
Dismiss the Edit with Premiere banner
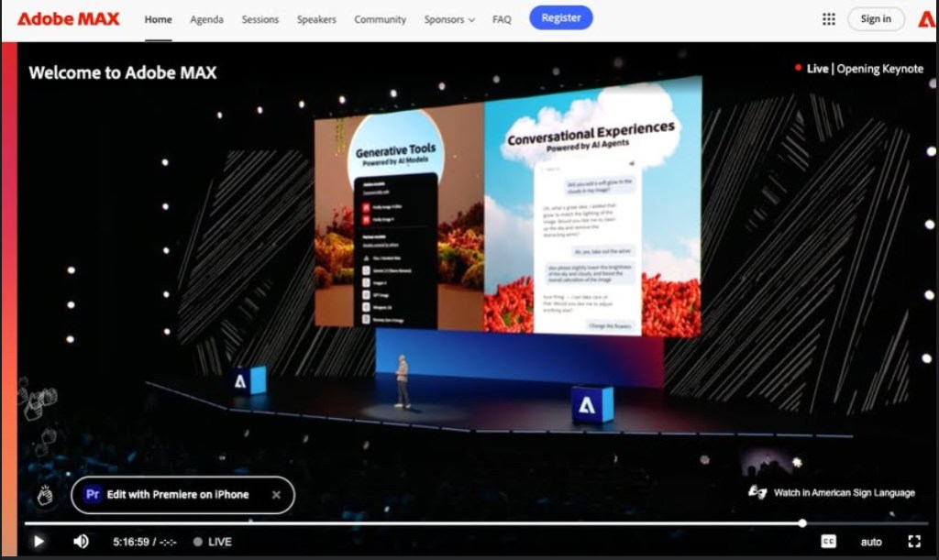click(x=276, y=495)
